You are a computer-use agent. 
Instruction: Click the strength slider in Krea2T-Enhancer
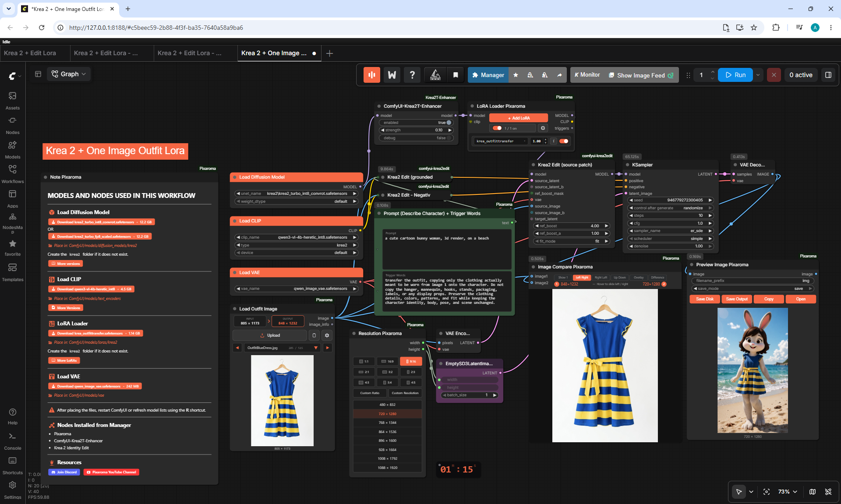(x=416, y=130)
